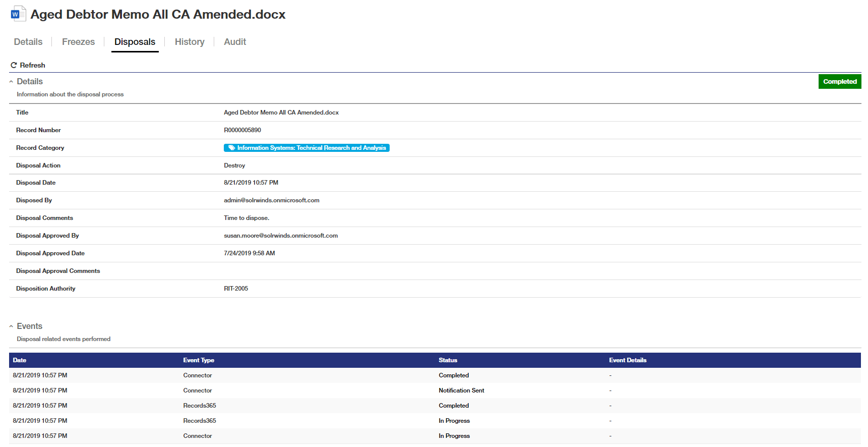Image resolution: width=868 pixels, height=447 pixels.
Task: Select the Records365 row with Completed status
Action: click(x=435, y=406)
